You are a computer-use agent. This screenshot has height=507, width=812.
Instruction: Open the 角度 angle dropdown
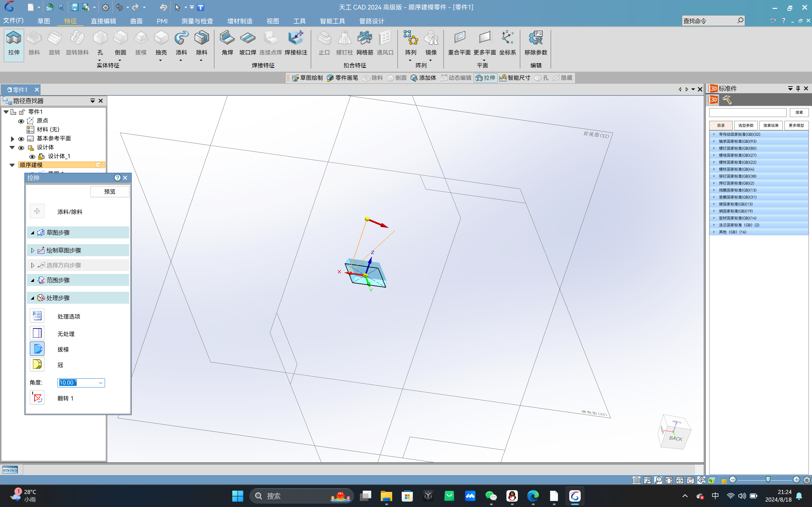pyautogui.click(x=100, y=383)
